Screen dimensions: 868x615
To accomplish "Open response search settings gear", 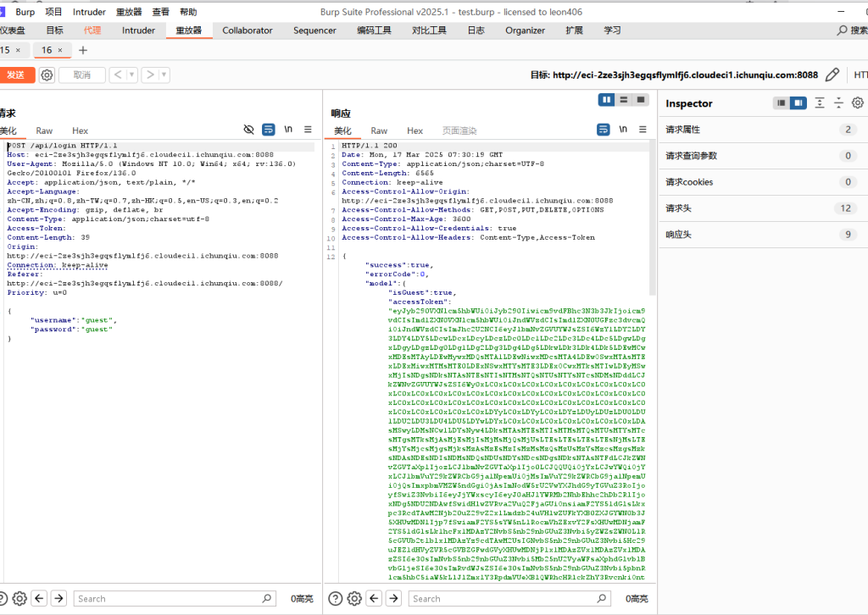I will (354, 598).
